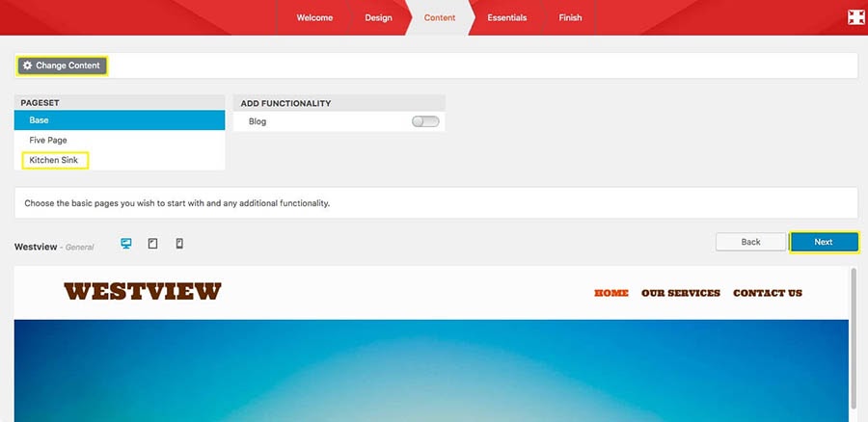Click the WESTVIEW site logo
868x422 pixels.
[143, 291]
